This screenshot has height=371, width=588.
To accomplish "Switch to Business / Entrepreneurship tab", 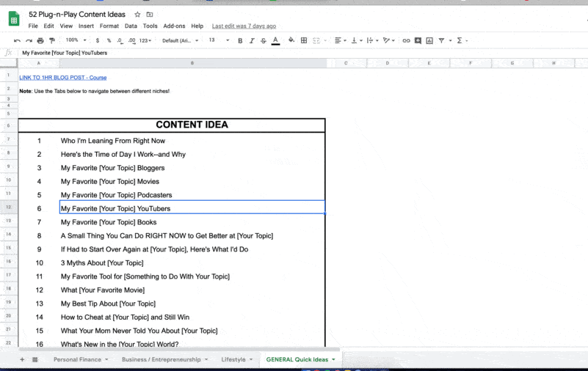I will click(161, 359).
